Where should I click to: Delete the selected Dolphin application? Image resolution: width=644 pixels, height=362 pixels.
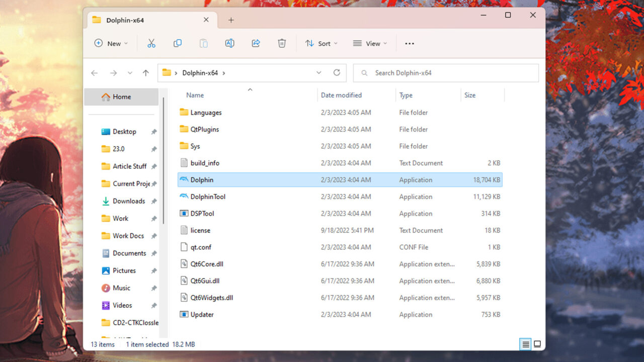(282, 43)
